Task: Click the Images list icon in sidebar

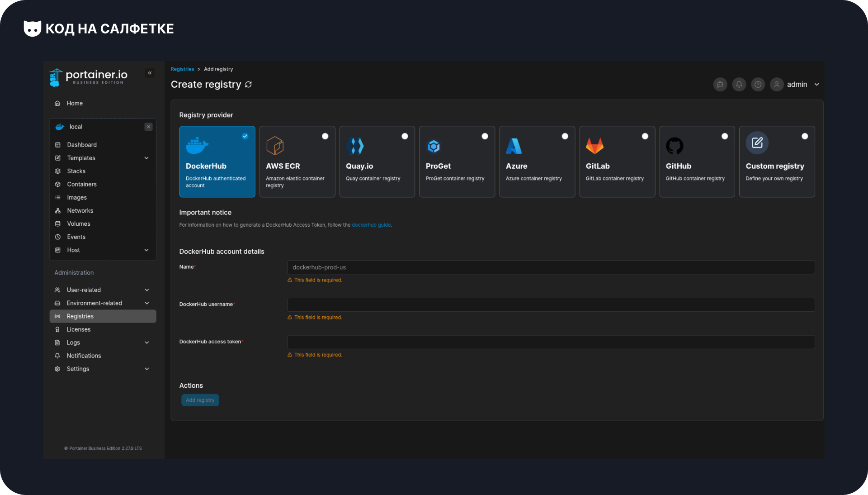Action: [58, 197]
